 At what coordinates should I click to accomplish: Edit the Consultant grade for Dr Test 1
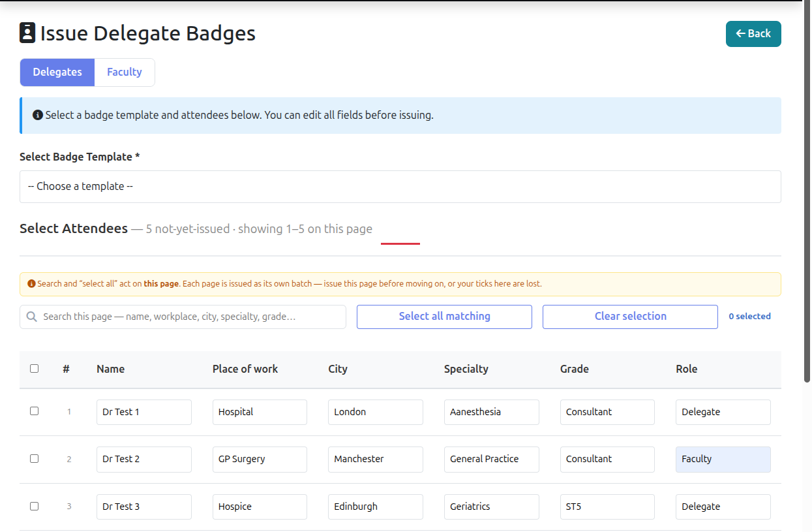pyautogui.click(x=607, y=413)
